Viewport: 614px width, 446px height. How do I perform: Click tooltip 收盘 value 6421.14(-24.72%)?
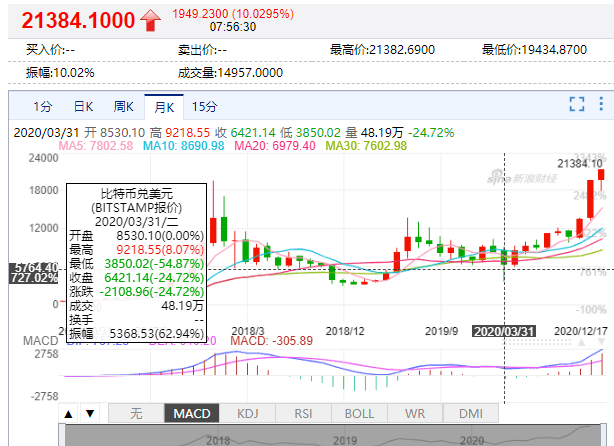click(154, 278)
